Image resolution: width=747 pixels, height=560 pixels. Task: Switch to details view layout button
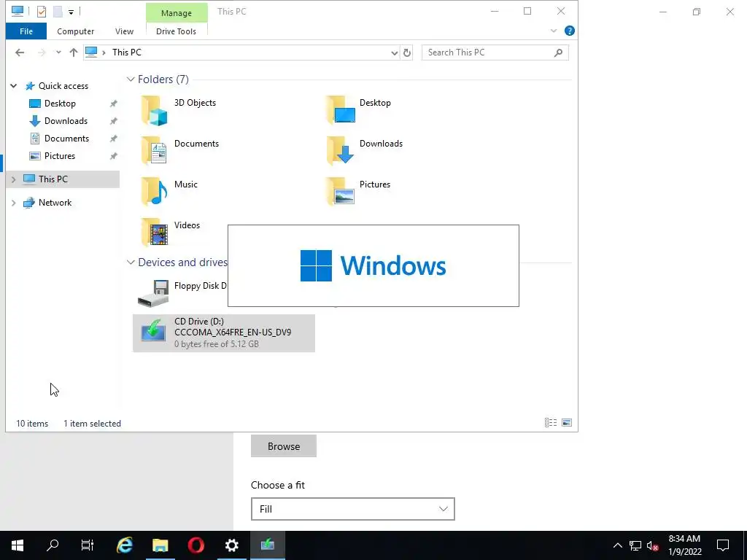point(551,422)
